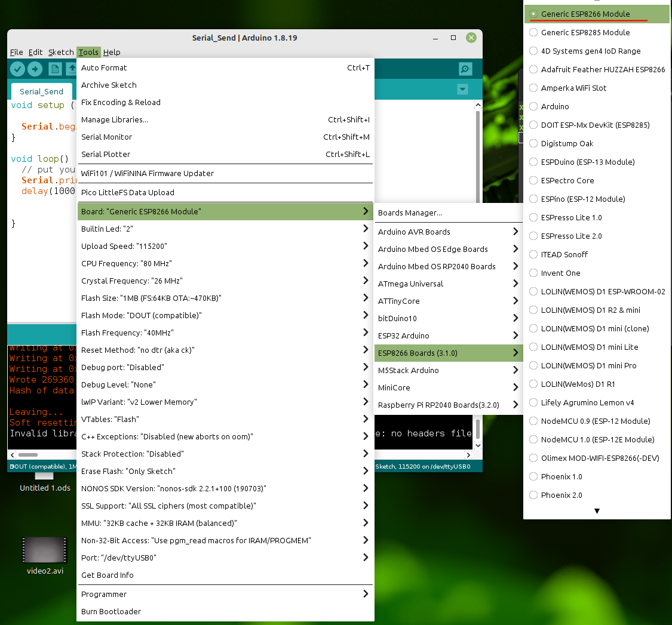Viewport: 672px width, 625px height.
Task: Expand M5Stack Arduino submenu
Action: point(448,371)
